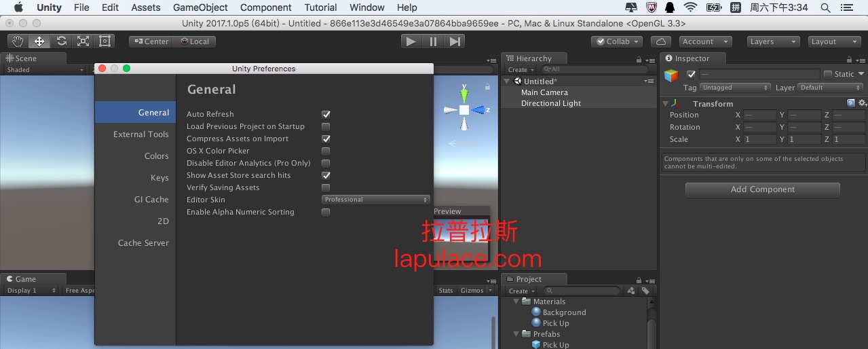Select the Scale tool

tap(83, 41)
